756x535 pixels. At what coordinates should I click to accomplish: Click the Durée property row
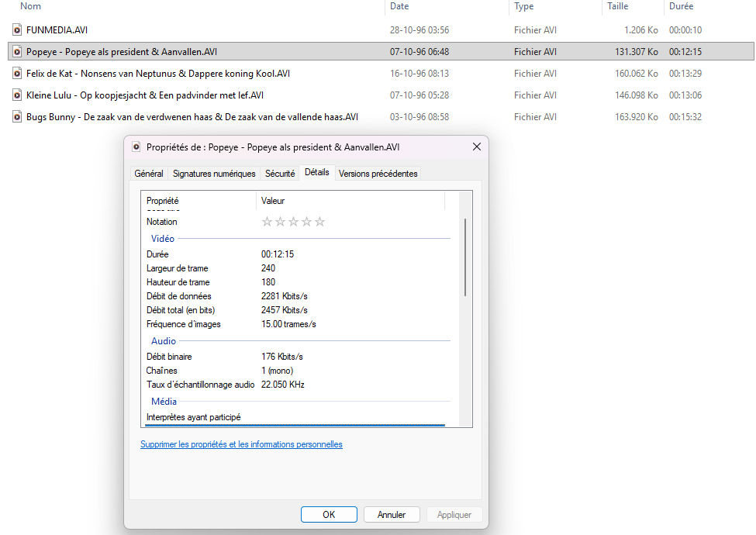click(295, 254)
